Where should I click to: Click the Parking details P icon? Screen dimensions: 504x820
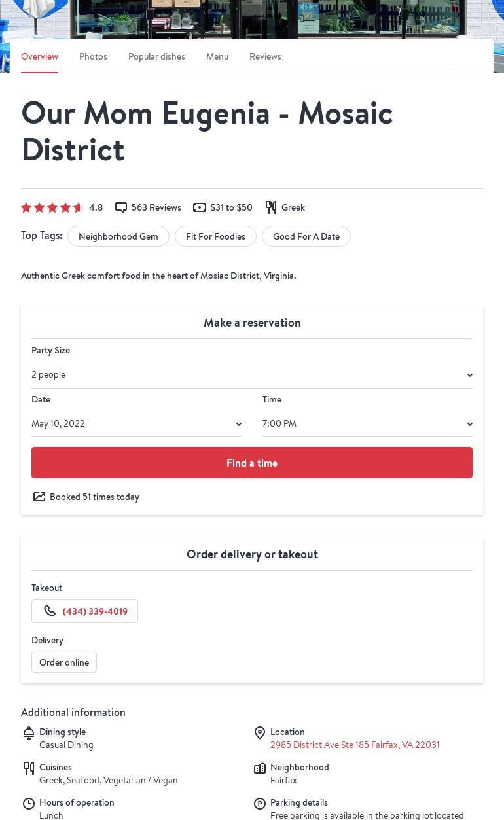pyautogui.click(x=260, y=804)
